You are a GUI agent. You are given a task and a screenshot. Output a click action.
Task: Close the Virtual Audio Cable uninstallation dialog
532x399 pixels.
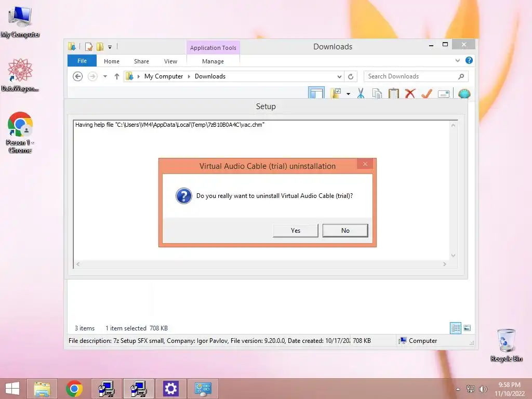pyautogui.click(x=365, y=164)
